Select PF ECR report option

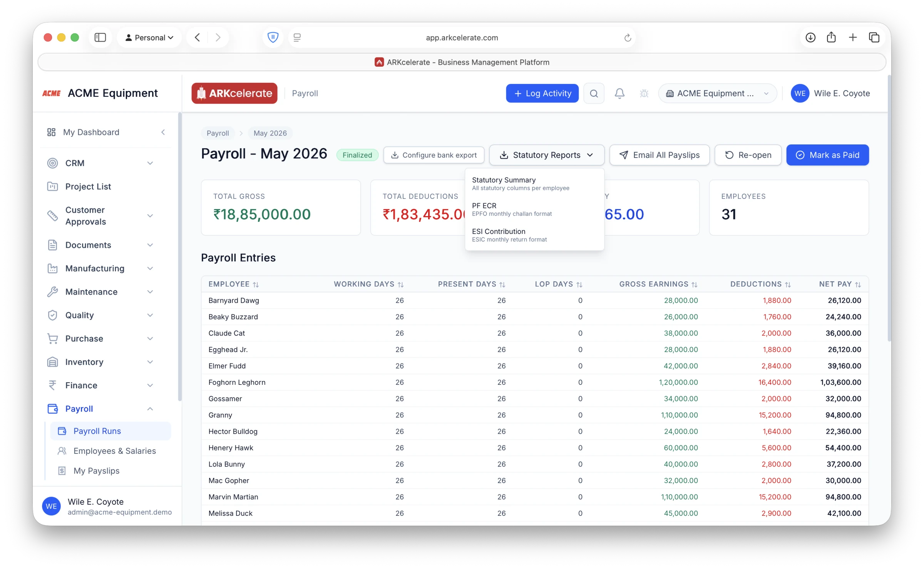[x=534, y=209]
